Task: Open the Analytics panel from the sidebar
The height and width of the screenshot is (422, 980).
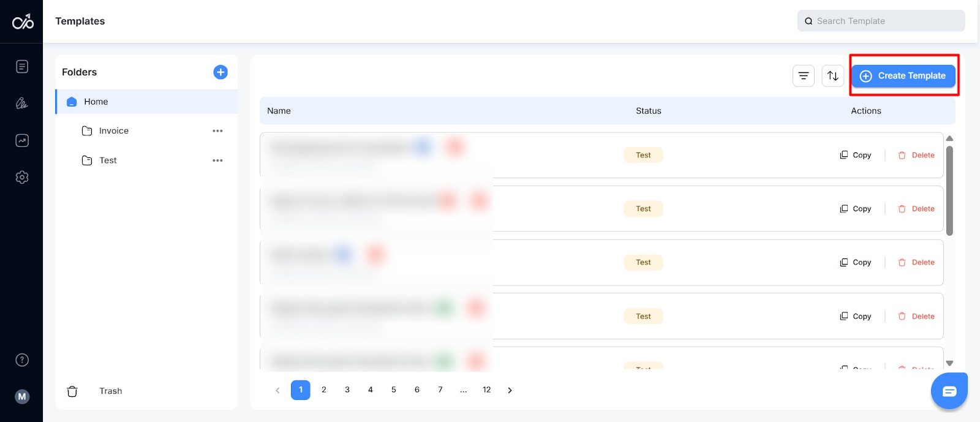Action: coord(21,140)
